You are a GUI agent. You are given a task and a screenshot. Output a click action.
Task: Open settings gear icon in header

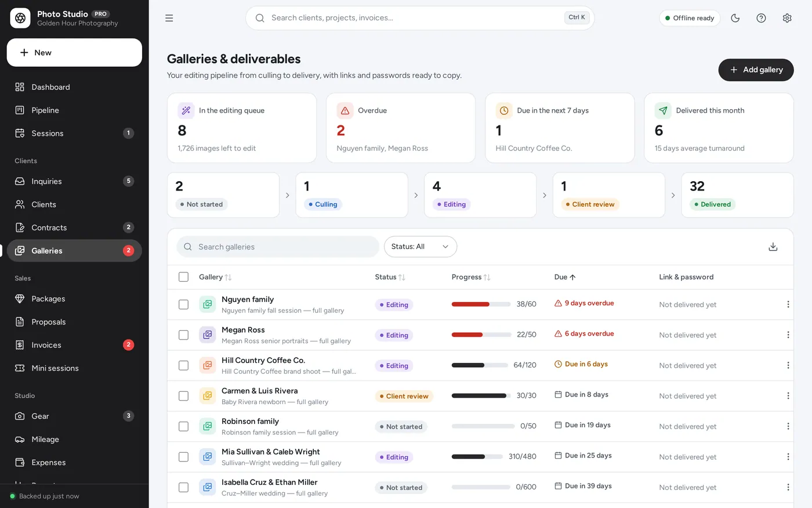[x=787, y=18]
